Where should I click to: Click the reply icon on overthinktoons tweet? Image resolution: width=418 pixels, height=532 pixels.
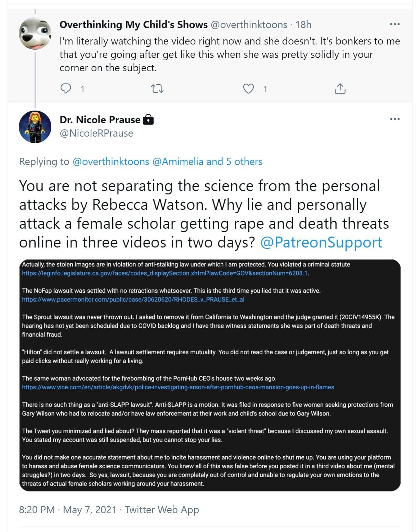66,89
